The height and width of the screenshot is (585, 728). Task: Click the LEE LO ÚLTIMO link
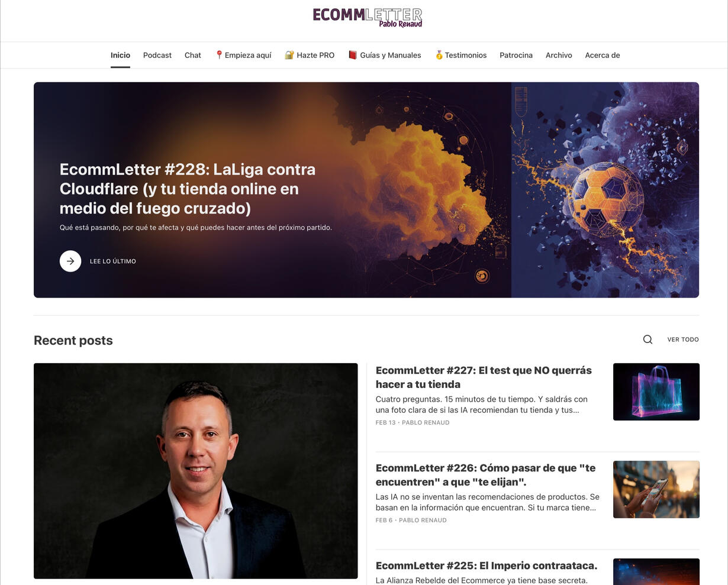[113, 261]
